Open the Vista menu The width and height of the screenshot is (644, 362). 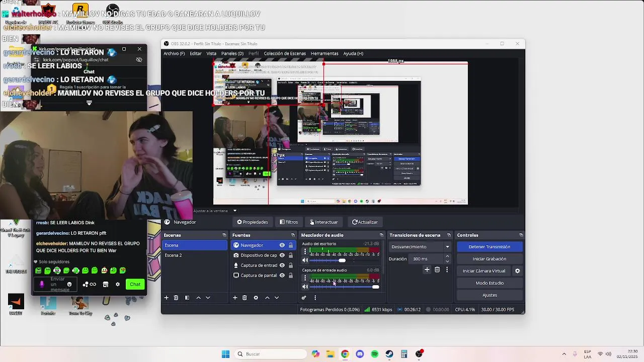pos(211,53)
